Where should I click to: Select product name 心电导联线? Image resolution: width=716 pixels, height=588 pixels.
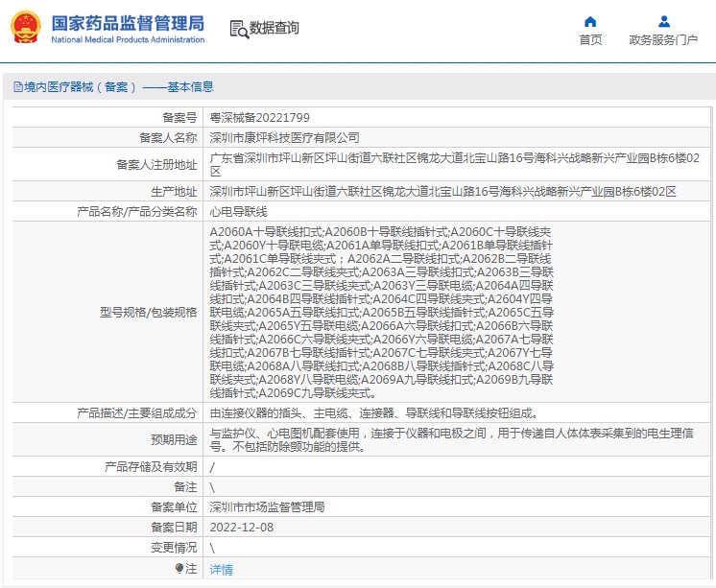(x=238, y=212)
